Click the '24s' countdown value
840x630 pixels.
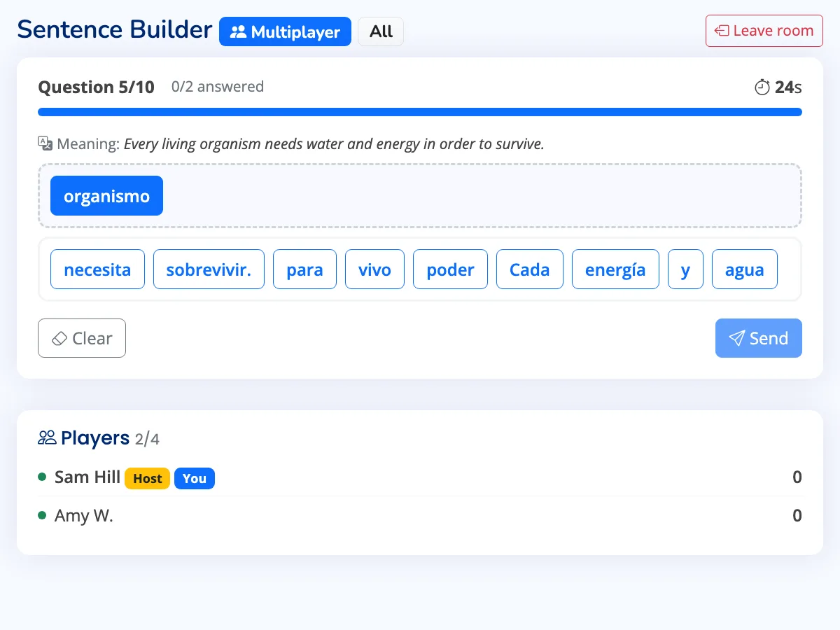pos(788,87)
